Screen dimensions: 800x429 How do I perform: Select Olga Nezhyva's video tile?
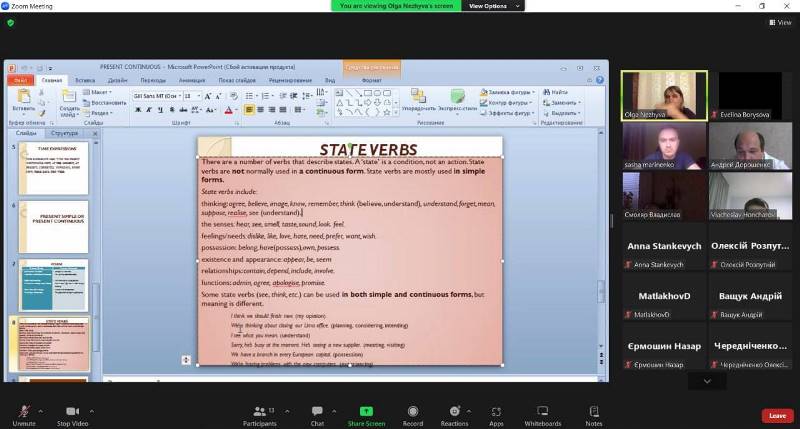point(664,96)
